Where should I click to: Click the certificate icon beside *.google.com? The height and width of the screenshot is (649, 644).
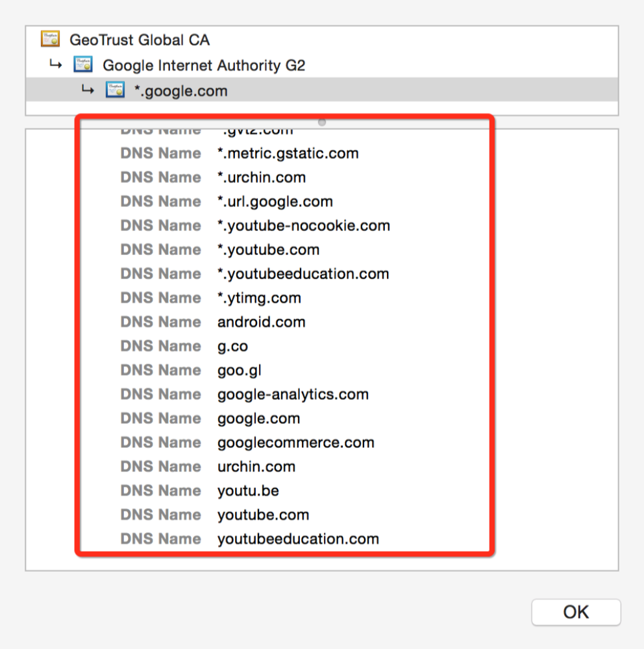(x=115, y=90)
